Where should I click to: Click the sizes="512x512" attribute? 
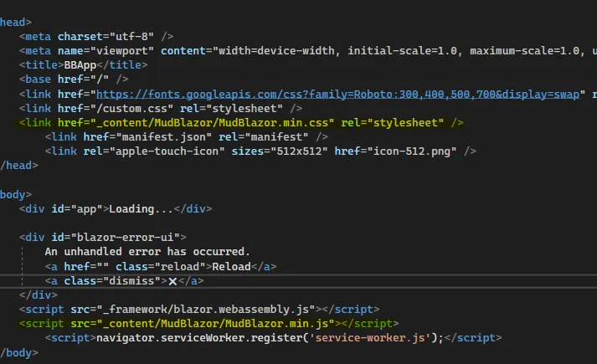click(280, 151)
